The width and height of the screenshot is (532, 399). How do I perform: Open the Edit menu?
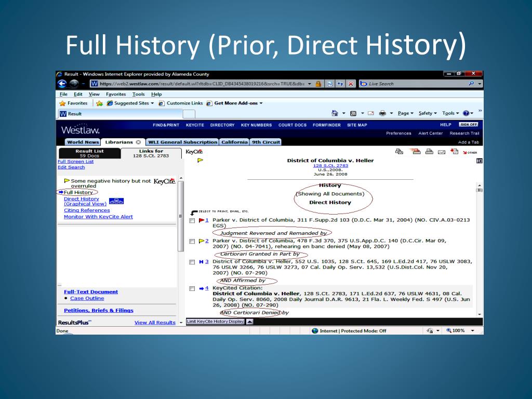[78, 95]
